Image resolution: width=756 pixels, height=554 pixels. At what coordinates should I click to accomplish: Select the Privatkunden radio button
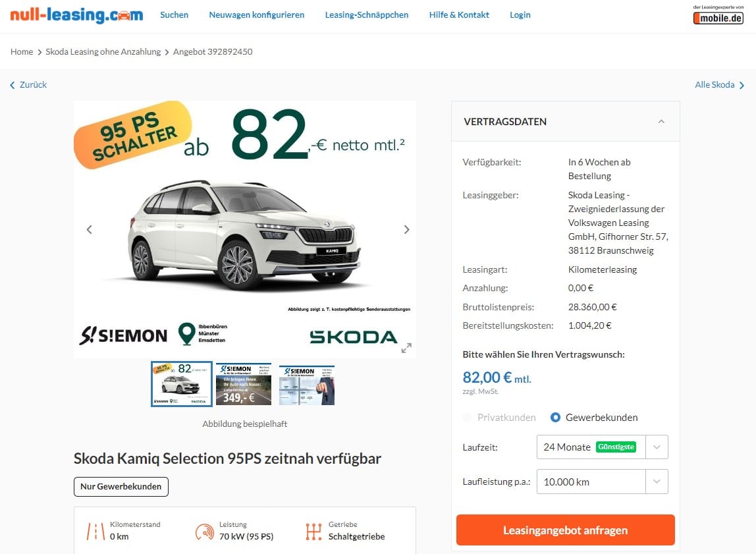pyautogui.click(x=467, y=418)
